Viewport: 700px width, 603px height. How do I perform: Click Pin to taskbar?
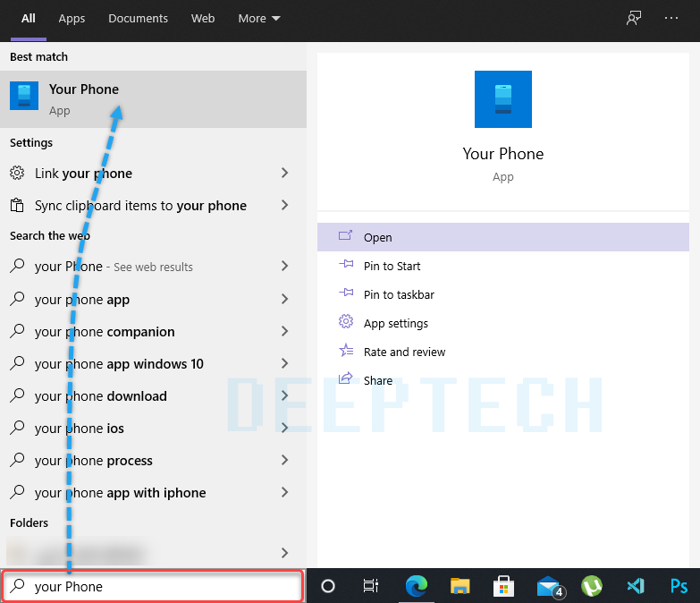point(503,294)
